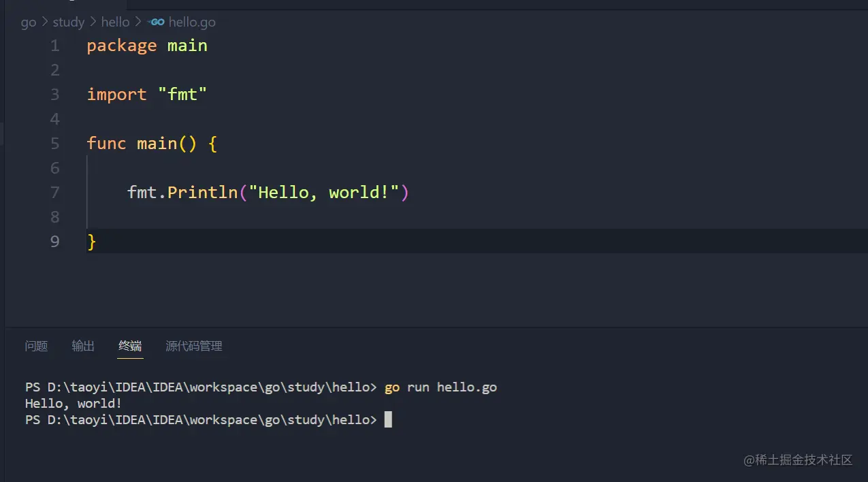Click the 'Hello, world!' terminal output
Image resolution: width=868 pixels, height=482 pixels.
(74, 404)
